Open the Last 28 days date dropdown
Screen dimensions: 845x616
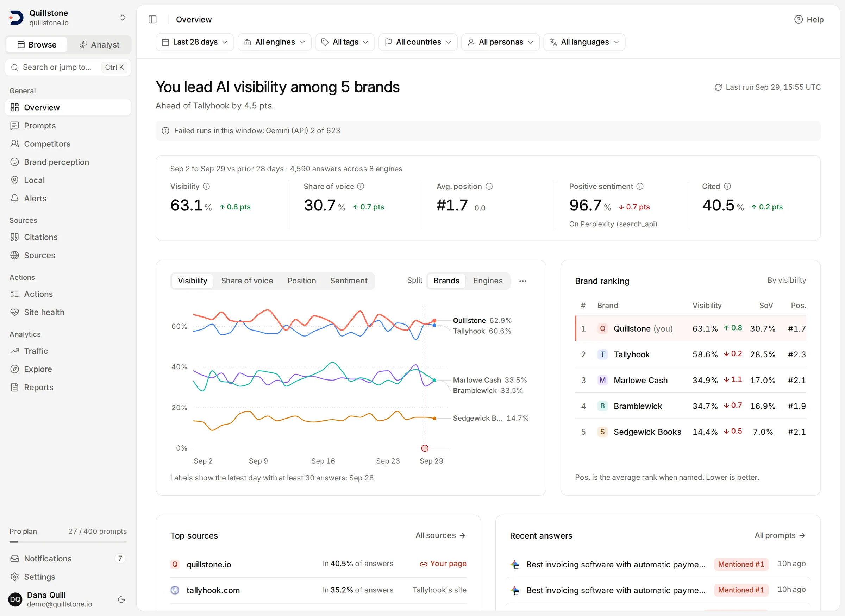tap(194, 42)
